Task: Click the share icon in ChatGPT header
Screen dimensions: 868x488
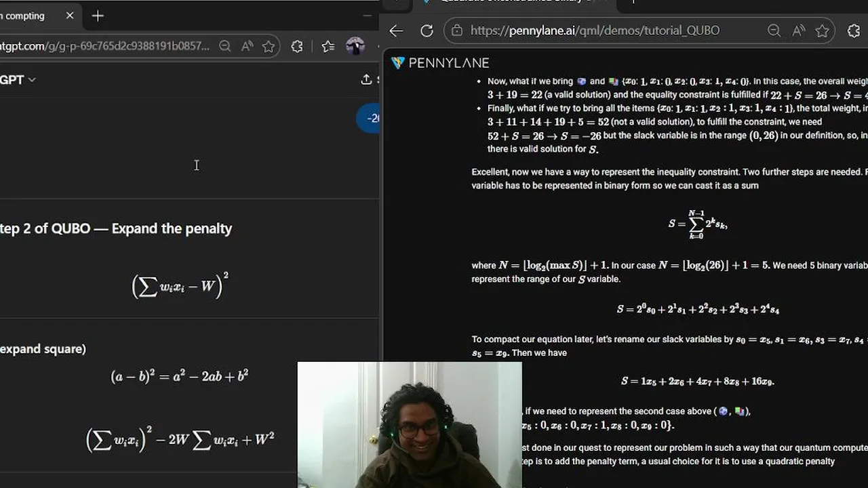Action: [x=366, y=79]
